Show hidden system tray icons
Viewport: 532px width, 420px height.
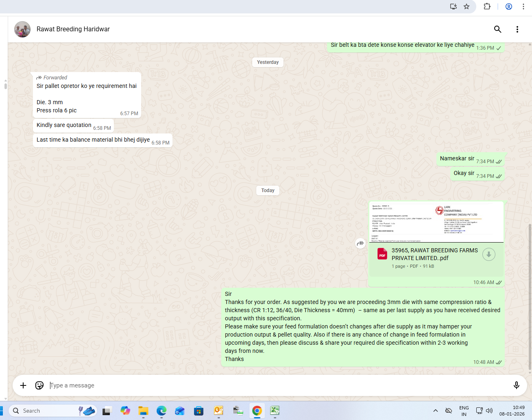[435, 411]
